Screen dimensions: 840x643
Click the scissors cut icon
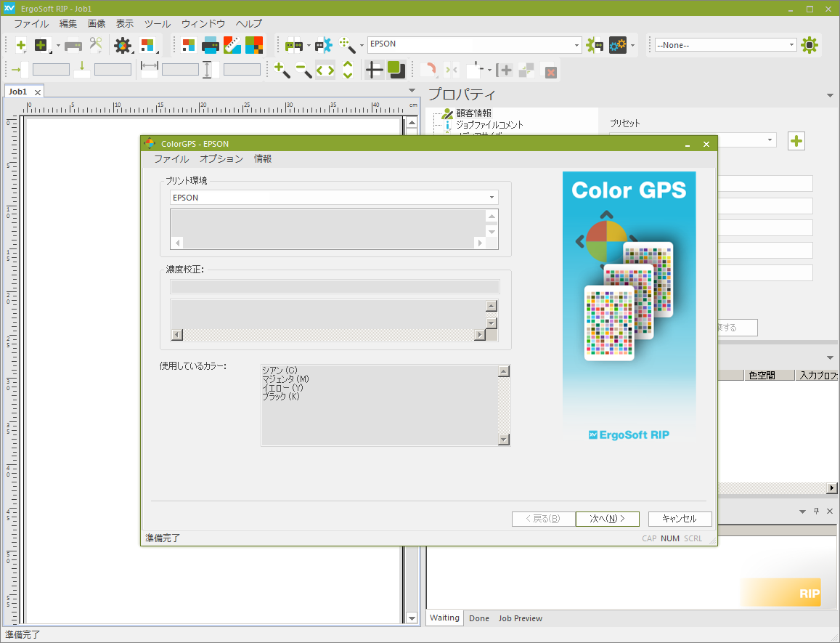[x=96, y=45]
